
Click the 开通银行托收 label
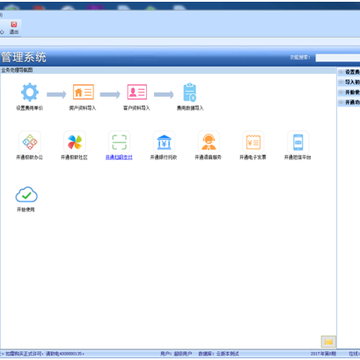click(x=164, y=157)
